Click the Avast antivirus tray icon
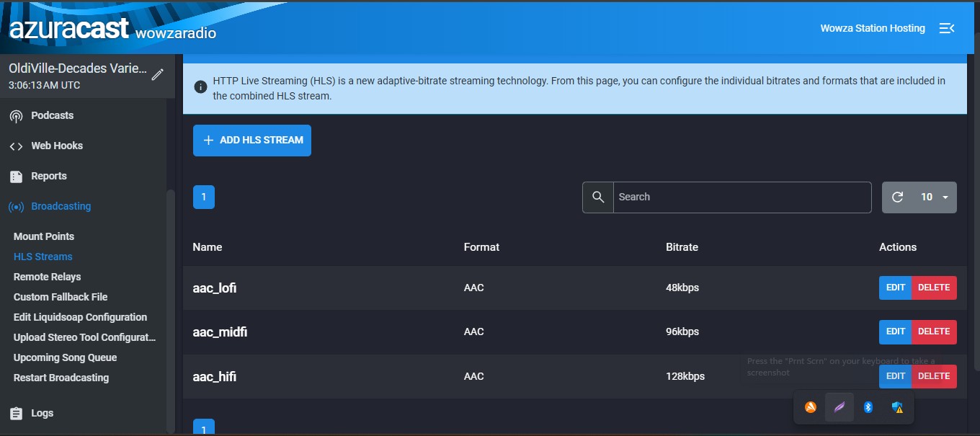Viewport: 980px width, 436px height. (810, 406)
